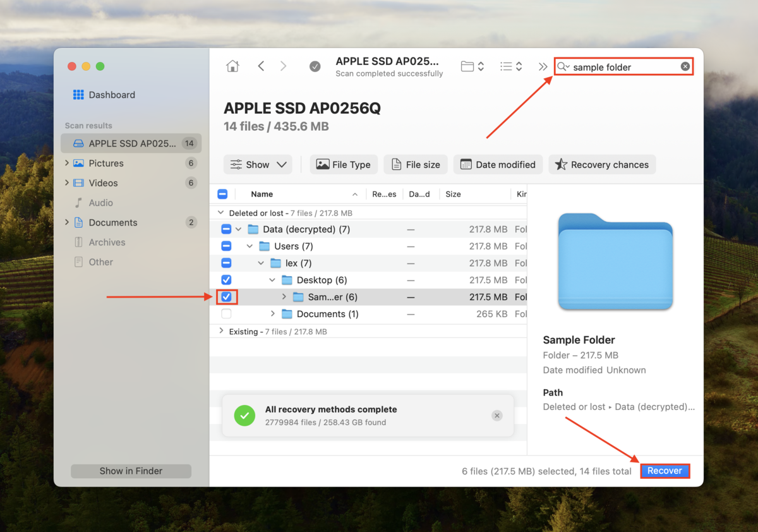
Task: Expand the Existing section
Action: click(221, 331)
